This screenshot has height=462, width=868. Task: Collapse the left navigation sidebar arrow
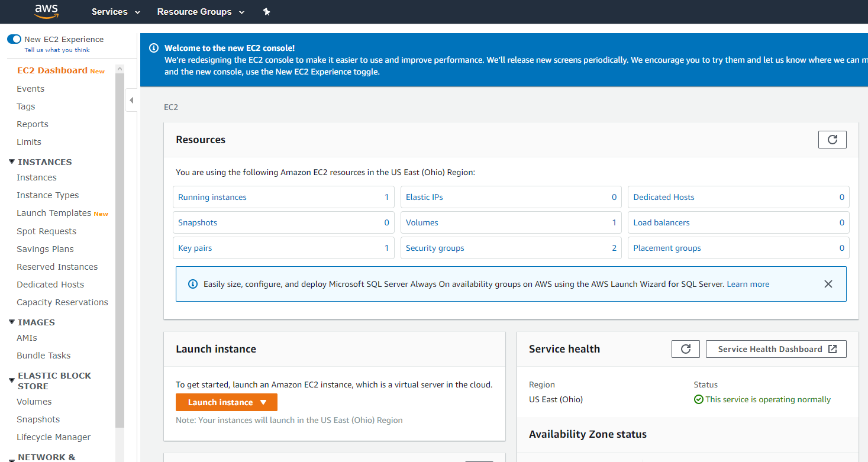pos(131,101)
